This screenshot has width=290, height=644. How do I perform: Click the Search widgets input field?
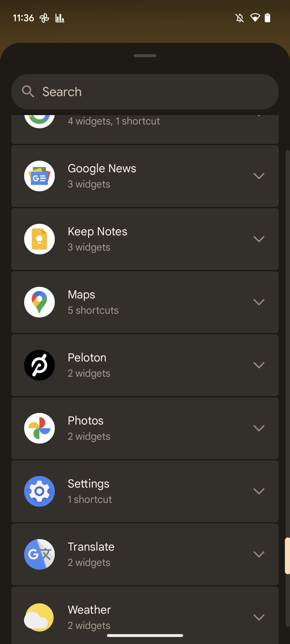coord(145,92)
